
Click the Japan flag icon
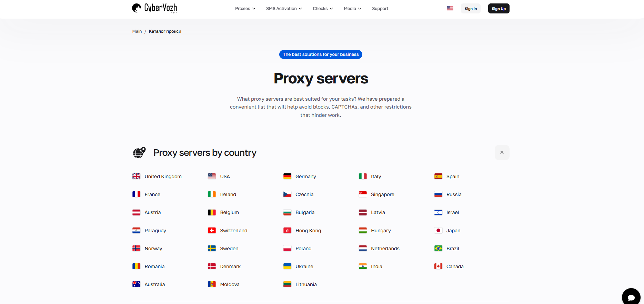(x=438, y=231)
